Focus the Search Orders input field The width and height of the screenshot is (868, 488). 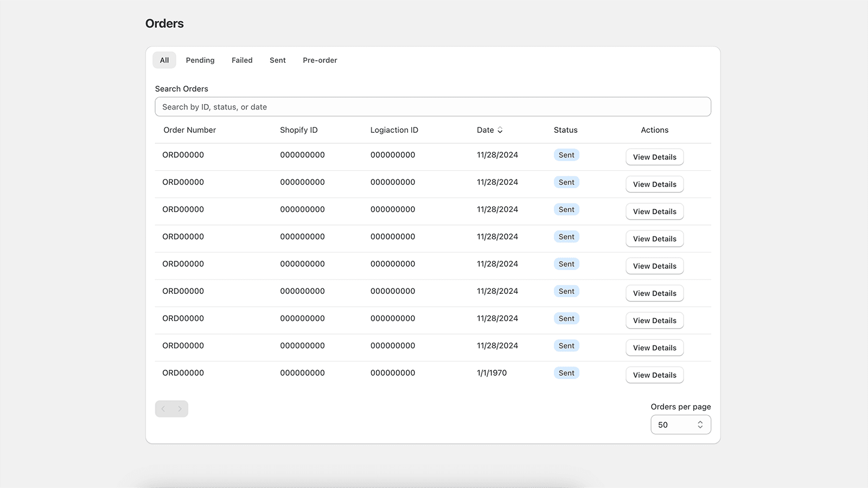click(x=432, y=107)
